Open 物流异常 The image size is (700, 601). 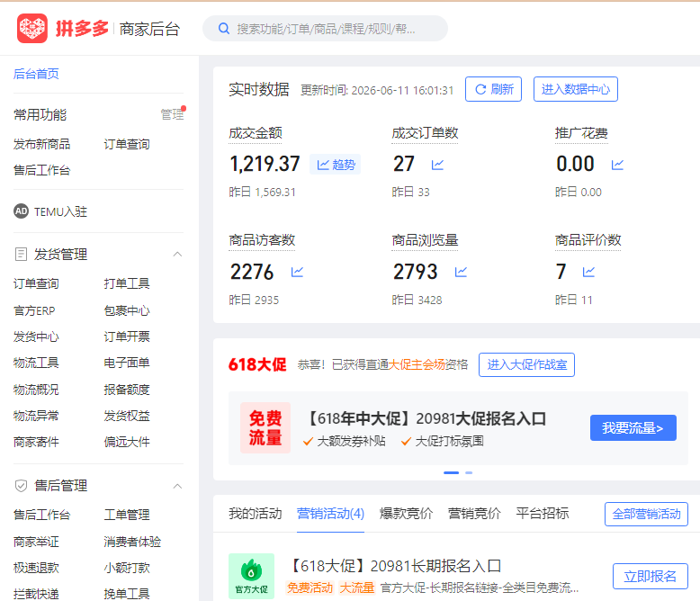click(36, 416)
